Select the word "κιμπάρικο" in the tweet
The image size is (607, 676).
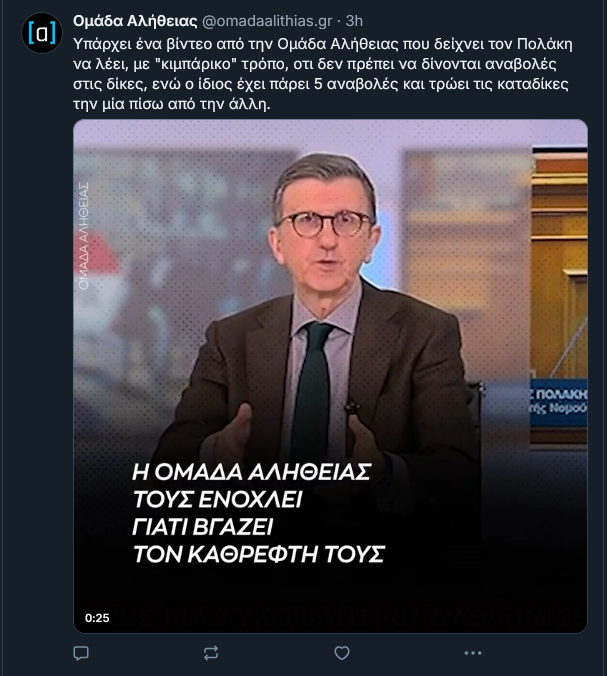[x=199, y=64]
